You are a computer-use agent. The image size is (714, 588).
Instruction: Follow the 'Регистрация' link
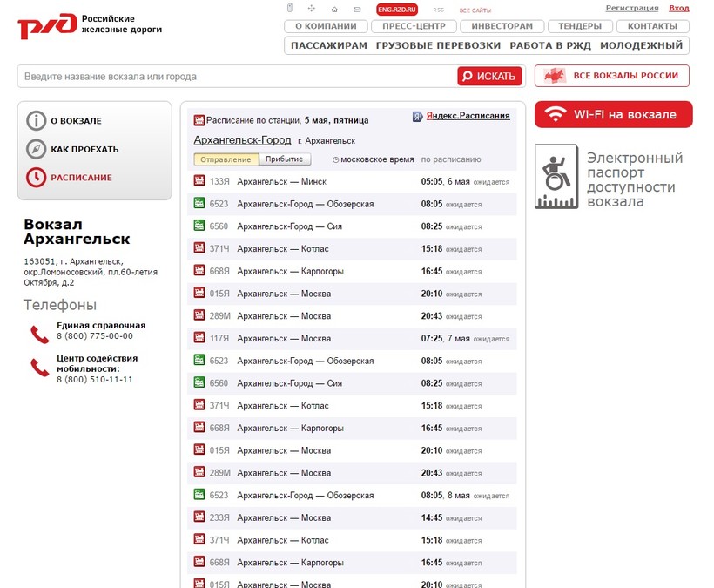[632, 8]
